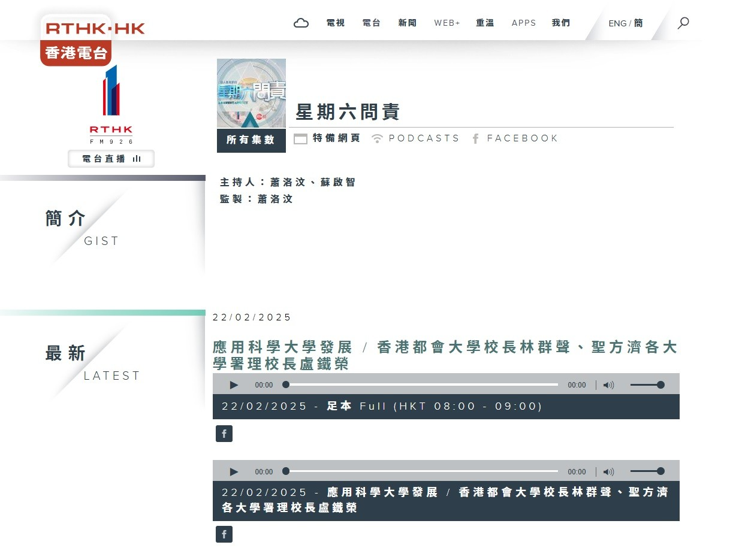Play the 應用科學大學發展 segment audio

[234, 471]
